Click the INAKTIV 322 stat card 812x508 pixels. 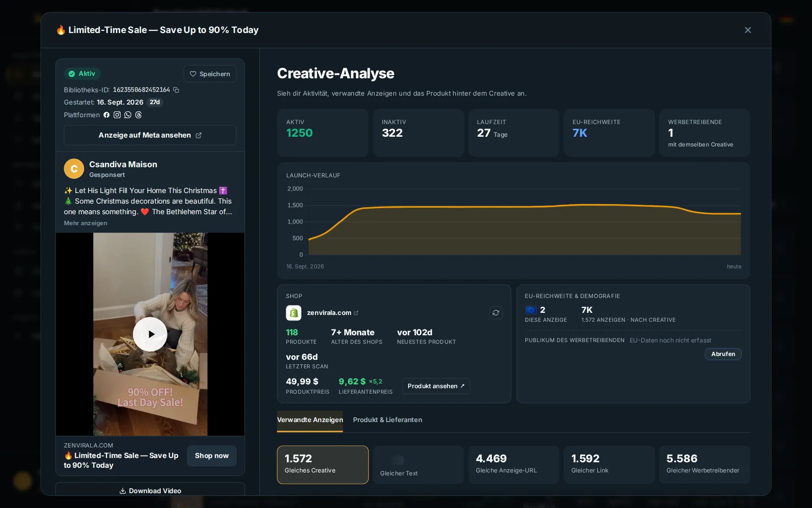[418, 133]
